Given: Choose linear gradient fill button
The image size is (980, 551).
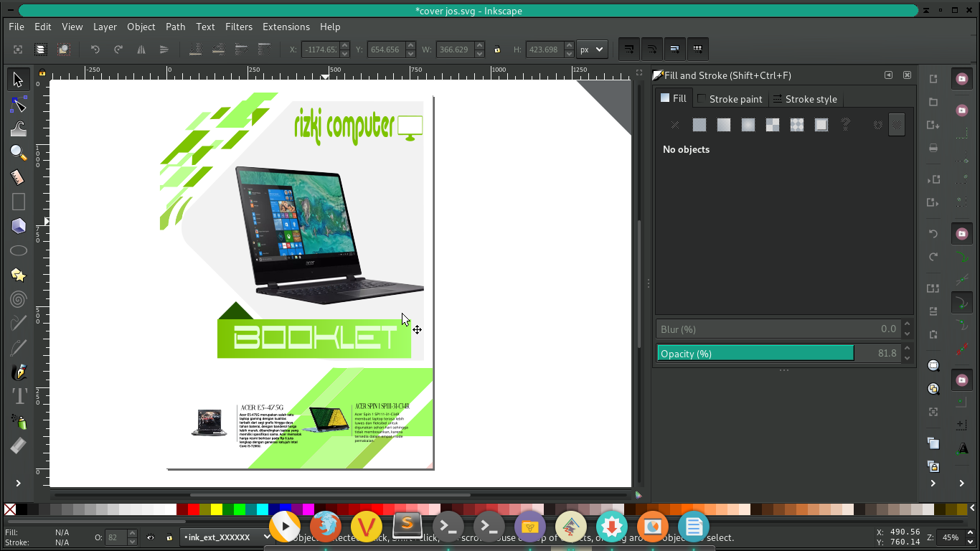Looking at the screenshot, I should [x=724, y=125].
